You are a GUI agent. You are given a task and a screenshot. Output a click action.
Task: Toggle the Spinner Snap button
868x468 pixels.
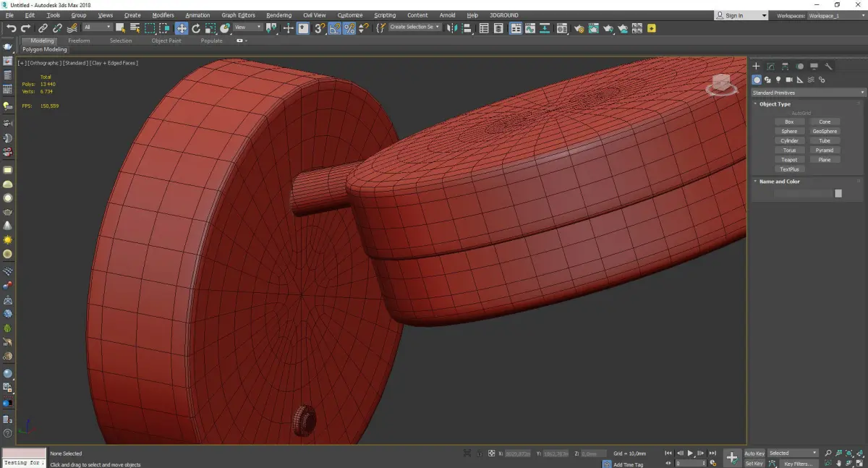(363, 28)
